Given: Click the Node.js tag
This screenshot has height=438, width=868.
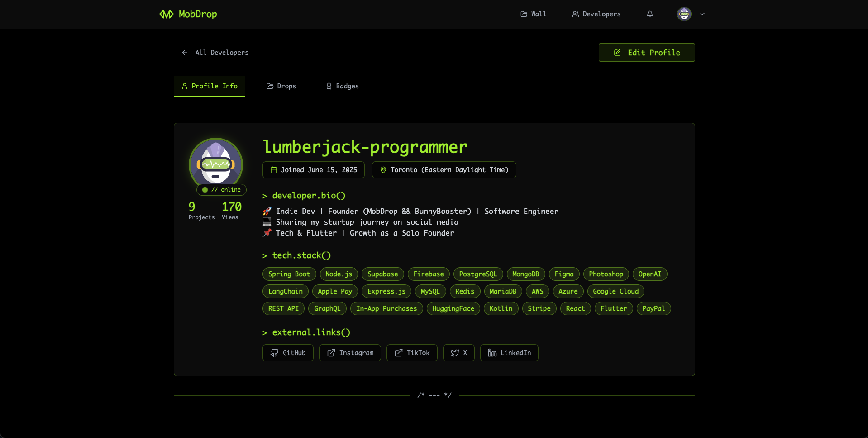Looking at the screenshot, I should point(339,274).
